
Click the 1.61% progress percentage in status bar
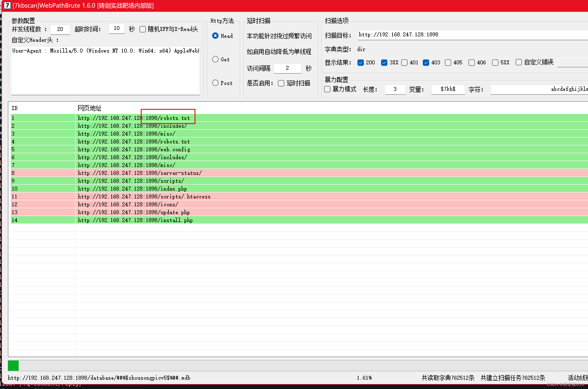tap(364, 378)
